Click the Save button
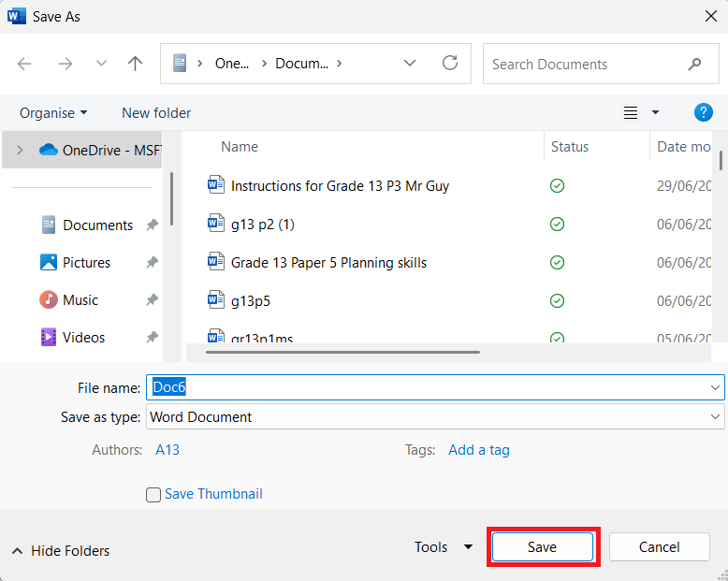 pyautogui.click(x=543, y=547)
